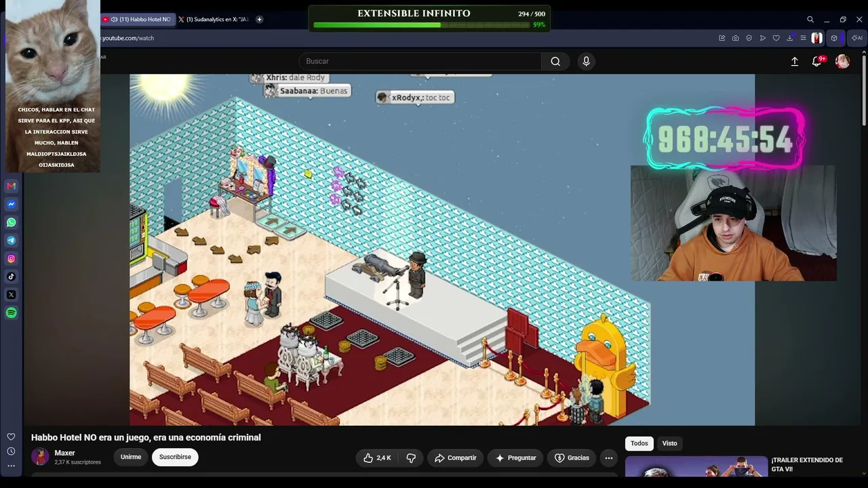The height and width of the screenshot is (488, 868).
Task: Open WhatsApp from the browser sidebar
Action: [x=12, y=222]
